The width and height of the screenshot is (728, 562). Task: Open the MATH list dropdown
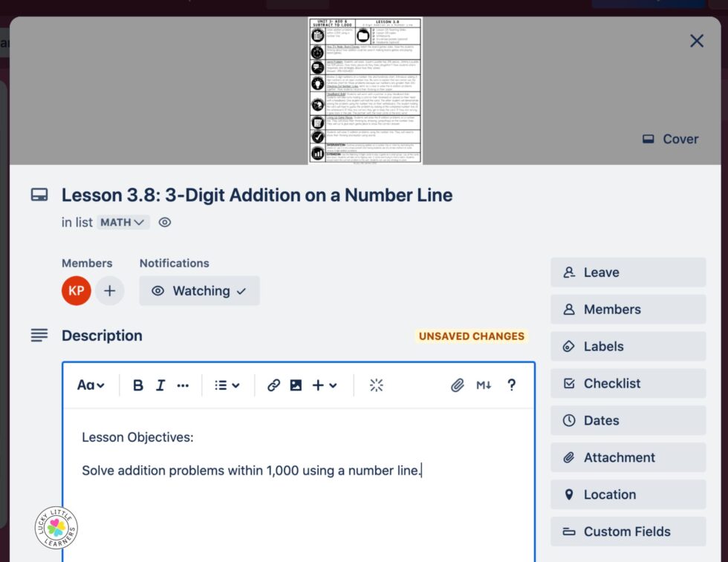tap(123, 222)
